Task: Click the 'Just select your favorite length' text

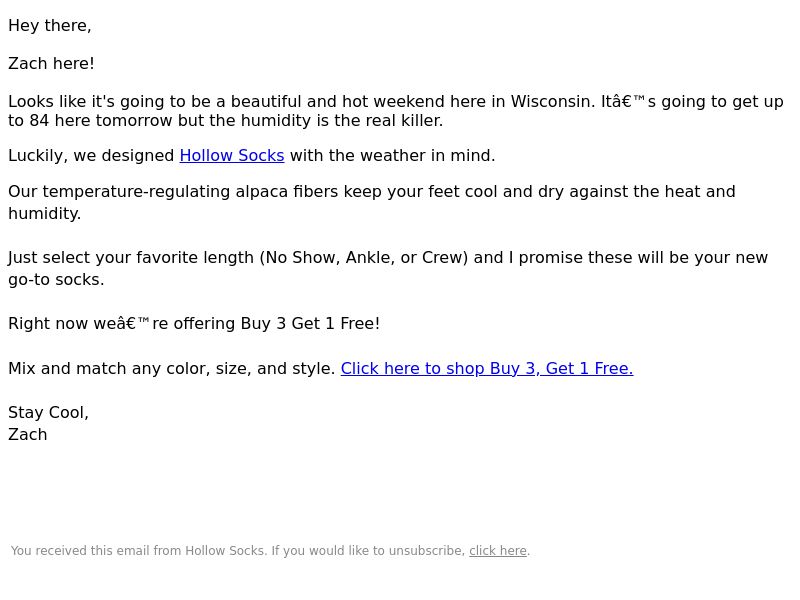Action: click(x=131, y=258)
